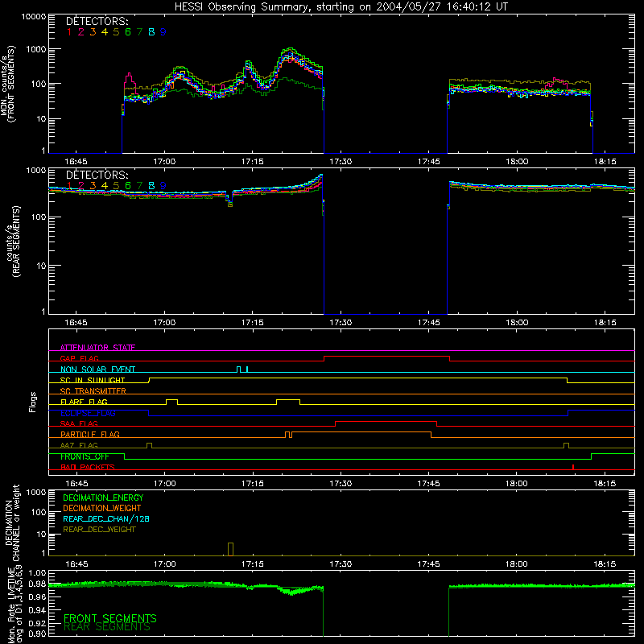Click the REAR_DEC_WEIGHT pulse near 17:11
Screen dimensions: 644x644
230,549
